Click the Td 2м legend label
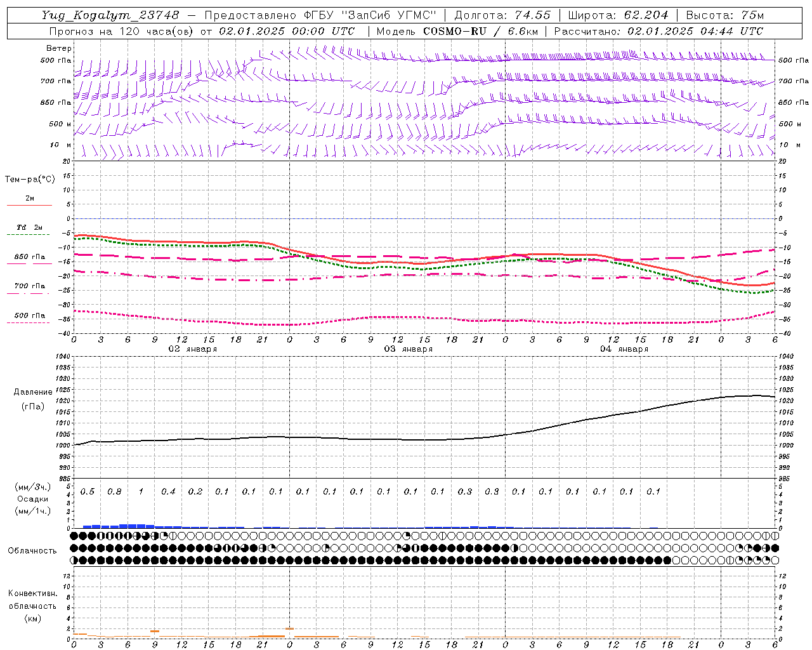 (x=30, y=227)
